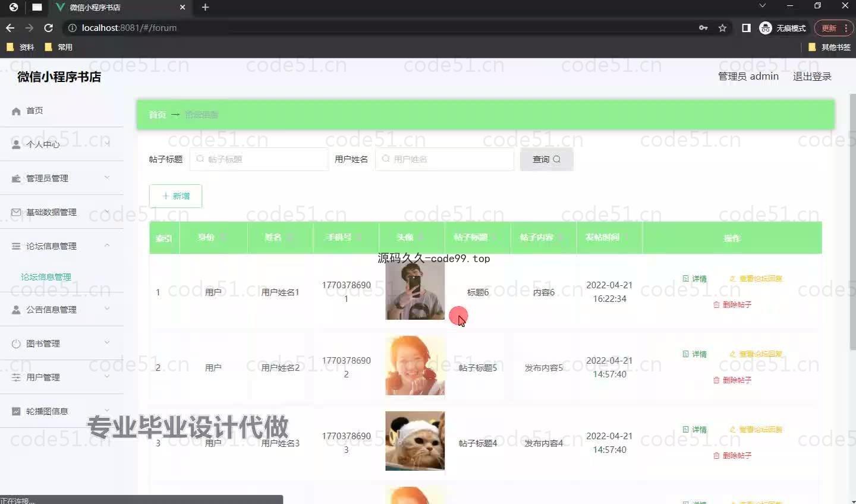Screen dimensions: 856x504
Task: Open the tab search chevron in title bar
Action: click(x=763, y=5)
